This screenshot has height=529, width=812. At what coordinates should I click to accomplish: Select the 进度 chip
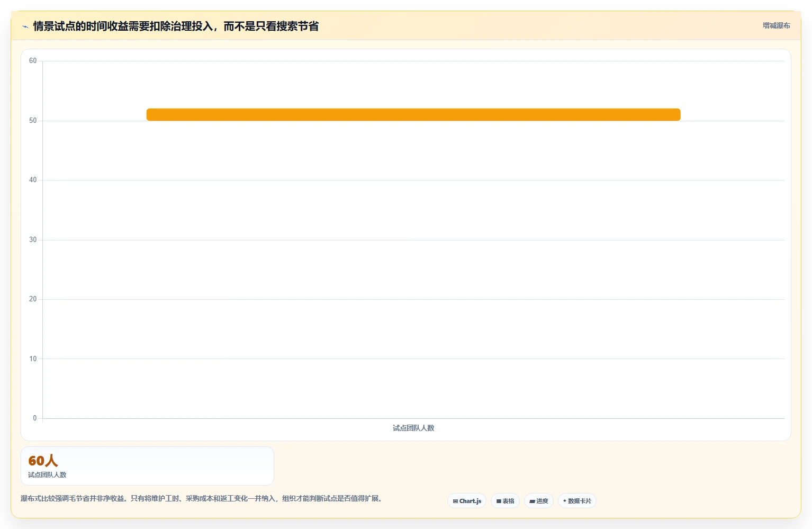[539, 501]
